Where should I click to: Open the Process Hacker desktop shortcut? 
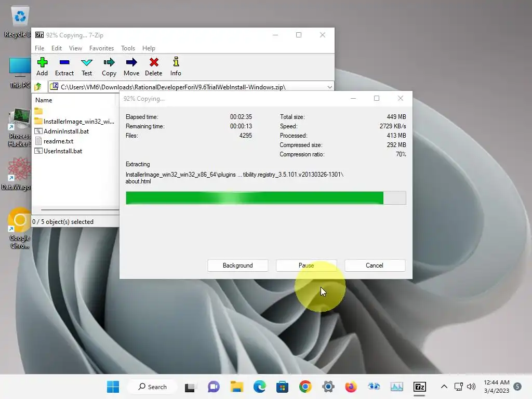click(19, 128)
